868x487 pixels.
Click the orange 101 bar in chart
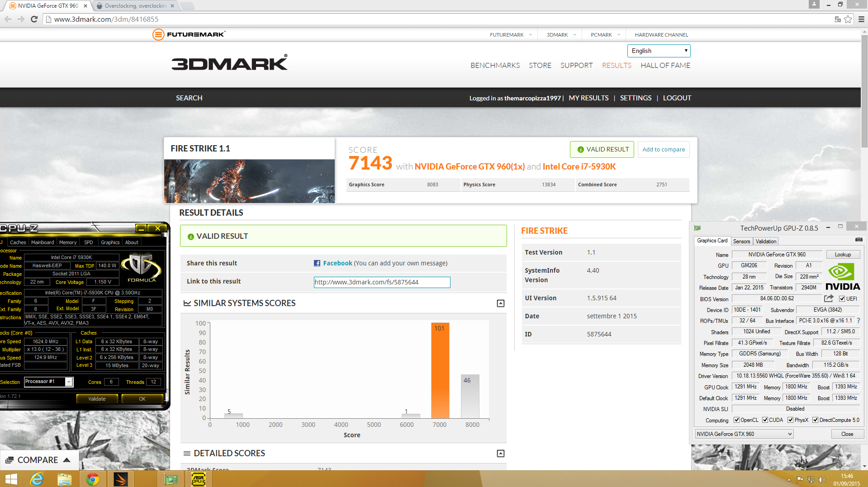pyautogui.click(x=440, y=370)
